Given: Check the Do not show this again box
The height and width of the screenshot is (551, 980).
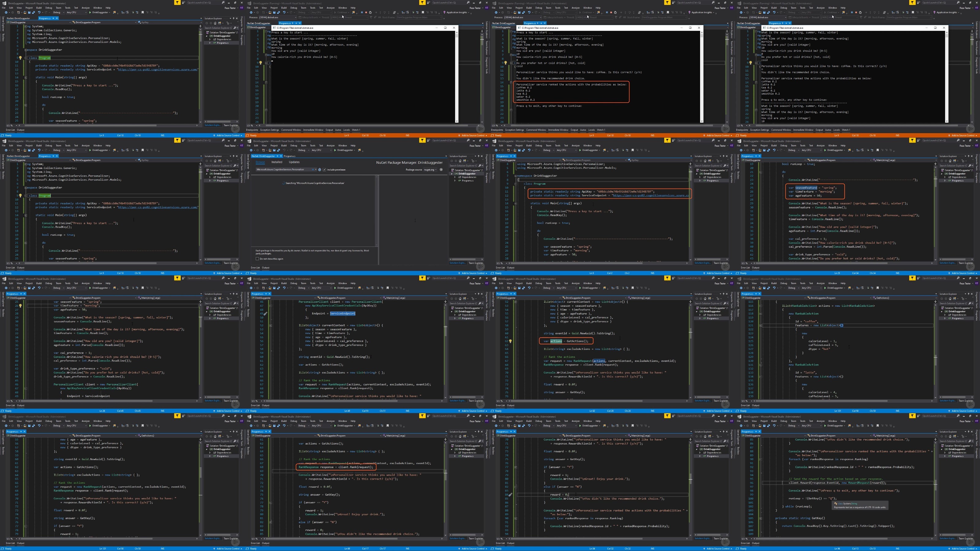Looking at the screenshot, I should pyautogui.click(x=257, y=259).
